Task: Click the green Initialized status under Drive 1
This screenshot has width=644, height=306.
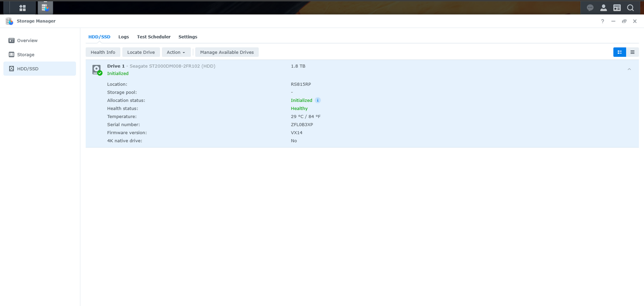Action: click(118, 73)
